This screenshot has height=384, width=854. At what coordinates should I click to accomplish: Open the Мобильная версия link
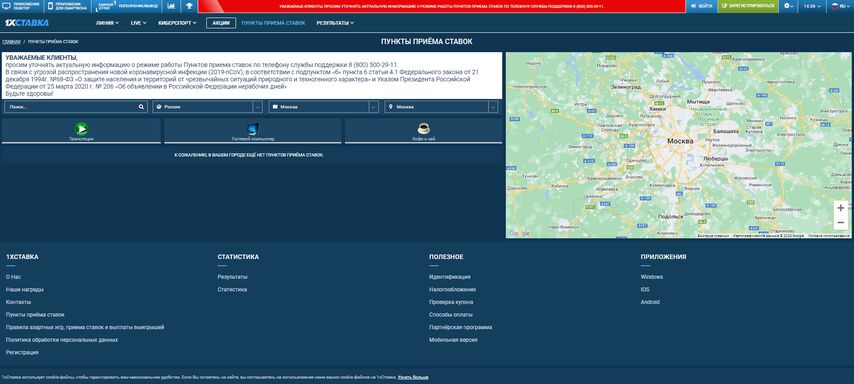click(x=453, y=340)
